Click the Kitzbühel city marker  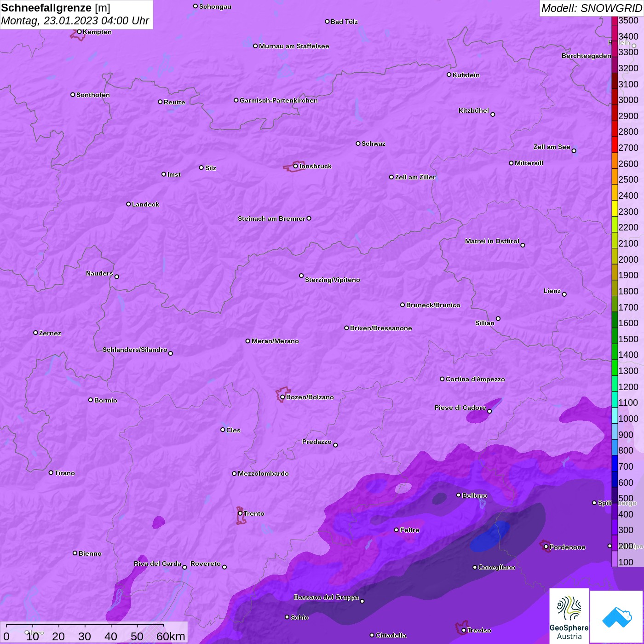pos(493,114)
